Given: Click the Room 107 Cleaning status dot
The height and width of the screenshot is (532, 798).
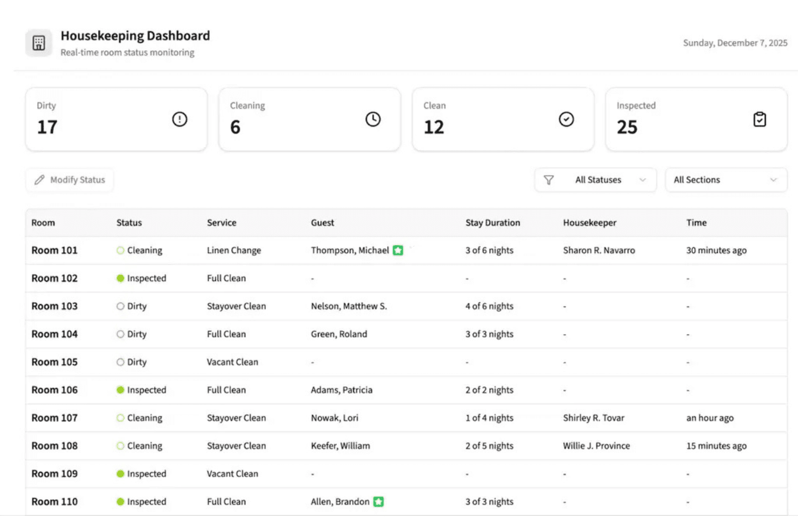Looking at the screenshot, I should pyautogui.click(x=120, y=418).
